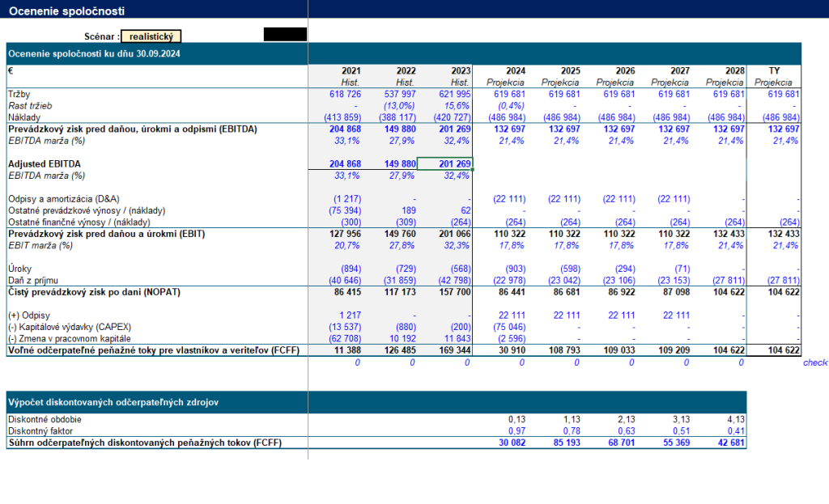829x504 pixels.
Task: Click the blue check label
Action: 814,362
